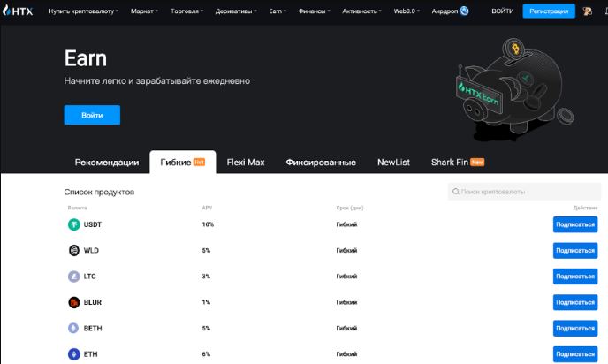Click the ETH 6% APY value

pyautogui.click(x=206, y=354)
